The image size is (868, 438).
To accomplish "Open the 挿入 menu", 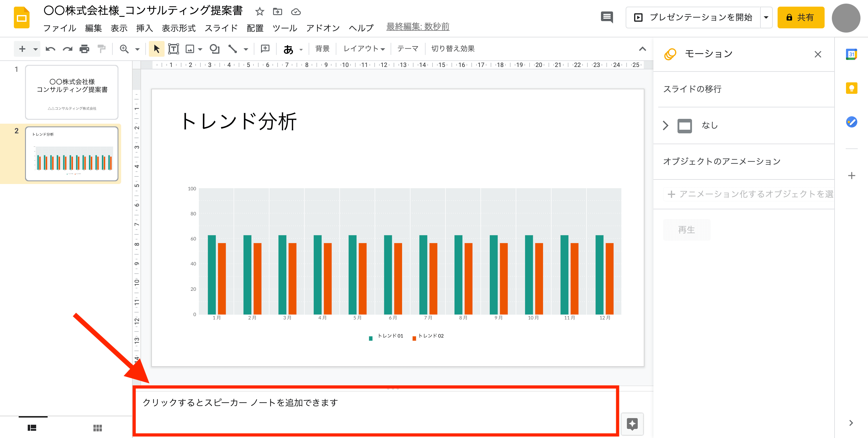I will click(145, 28).
